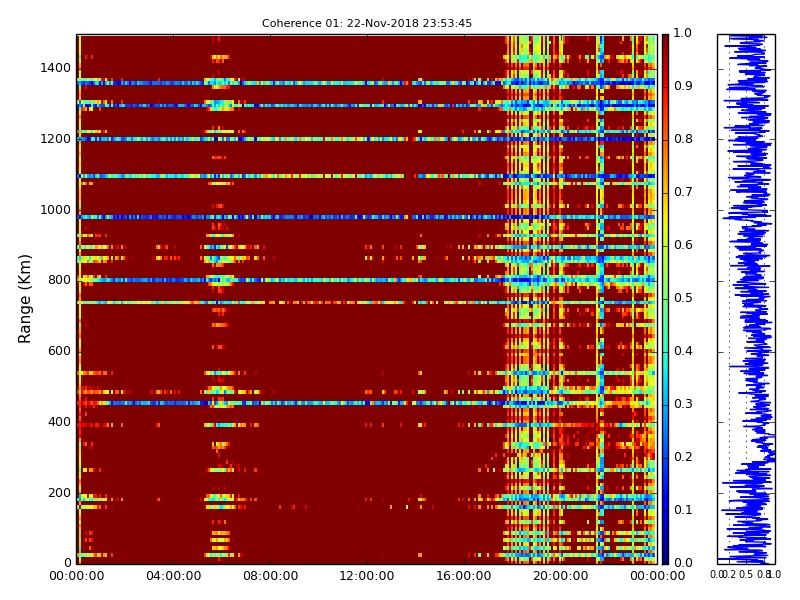Click the 1200 range tick label
The height and width of the screenshot is (600, 800).
click(56, 139)
